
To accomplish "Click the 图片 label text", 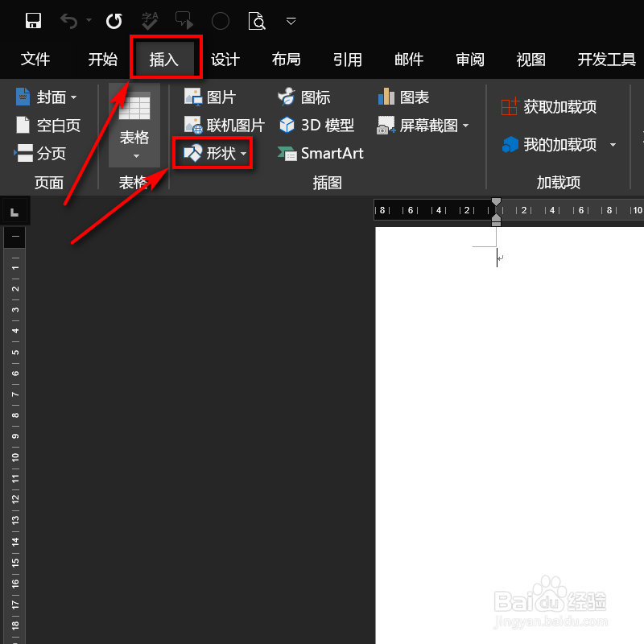I will point(221,97).
